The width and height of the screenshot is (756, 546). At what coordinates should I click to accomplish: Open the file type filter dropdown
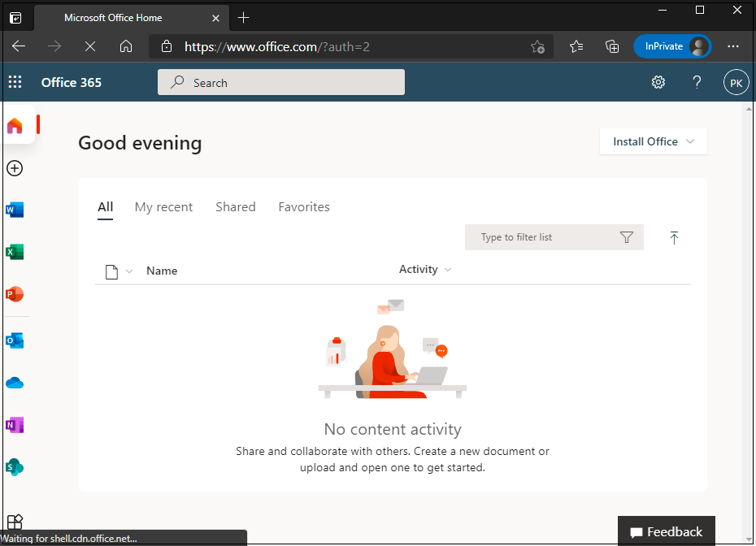(x=119, y=271)
